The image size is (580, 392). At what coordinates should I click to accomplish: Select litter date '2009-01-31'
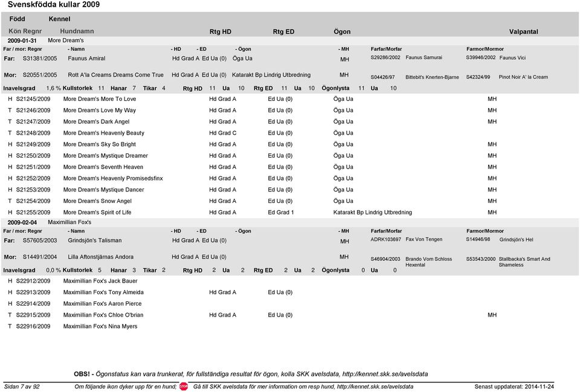pos(22,40)
